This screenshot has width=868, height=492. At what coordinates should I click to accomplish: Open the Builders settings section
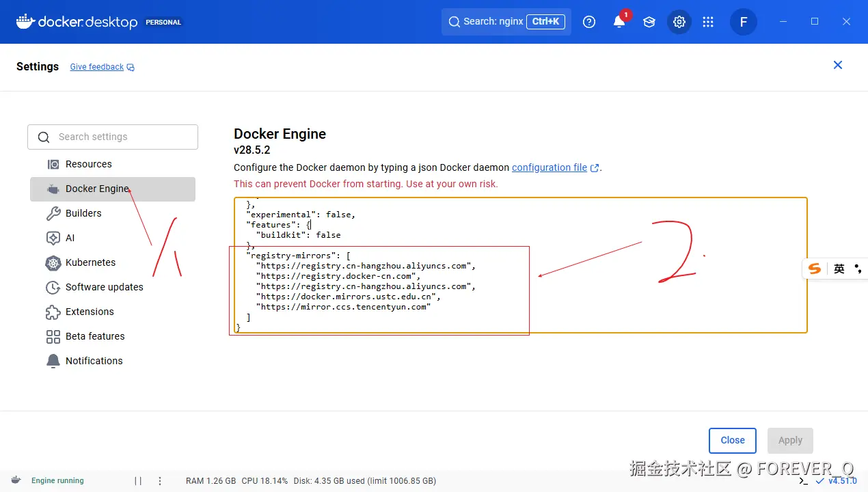(x=113, y=213)
